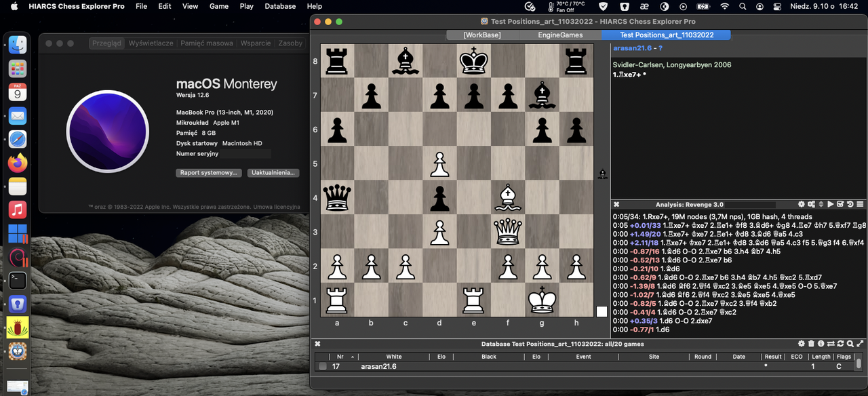The image size is (868, 396).
Task: Click the white rook on e1
Action: click(474, 299)
